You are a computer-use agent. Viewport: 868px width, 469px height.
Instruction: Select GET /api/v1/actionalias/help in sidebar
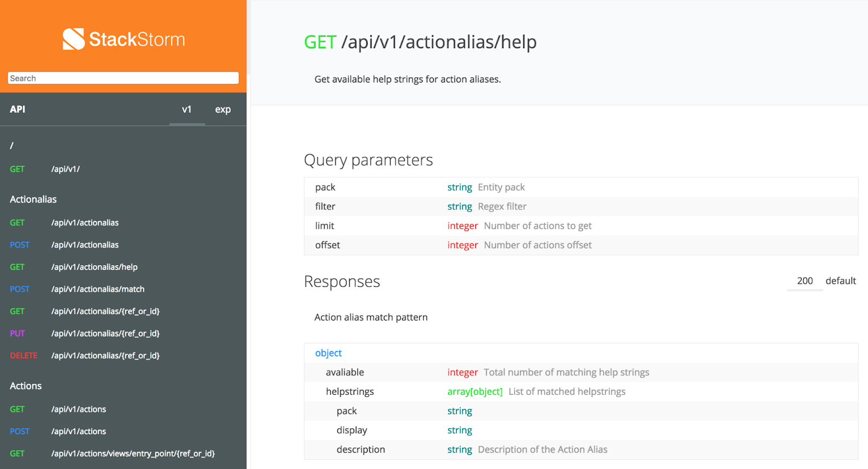pos(94,267)
